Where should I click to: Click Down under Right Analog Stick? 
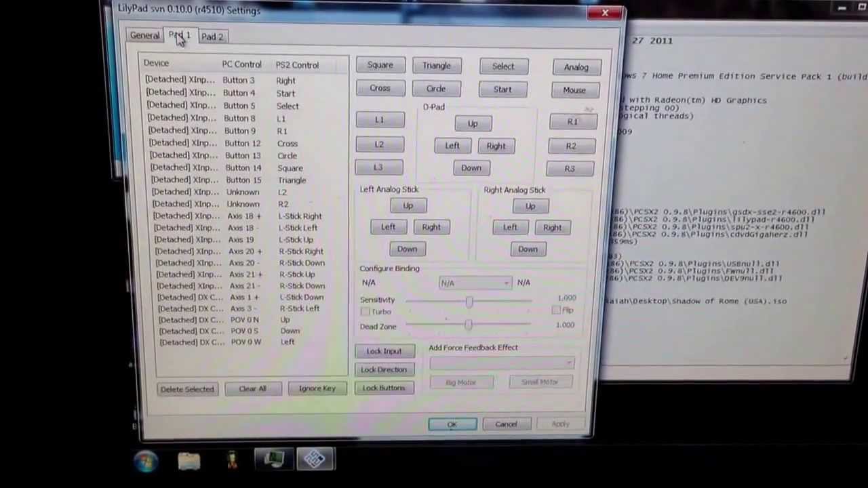coord(528,249)
